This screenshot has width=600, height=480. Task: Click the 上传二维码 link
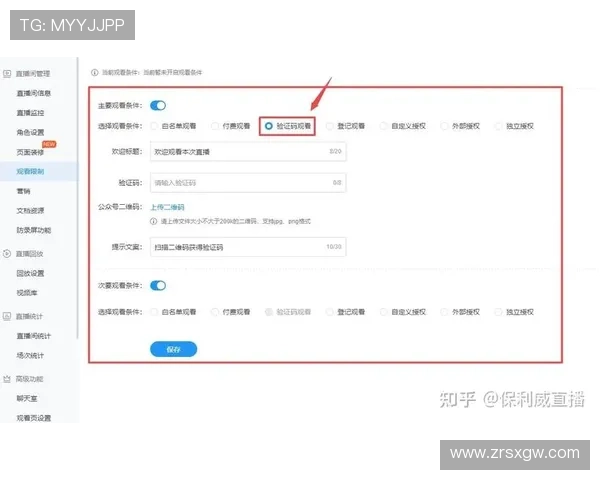coord(167,207)
